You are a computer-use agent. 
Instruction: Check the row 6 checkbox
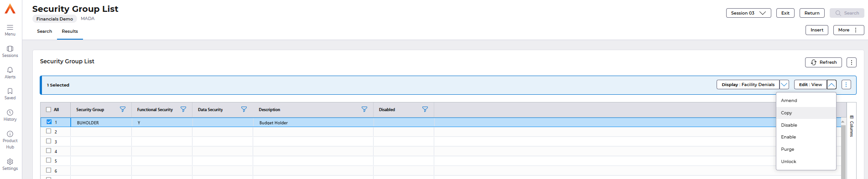pyautogui.click(x=49, y=170)
